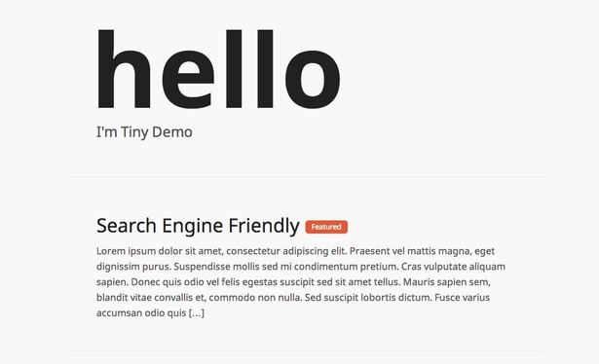
Task: Open the "Search Engine Friendly" post title
Action: tap(198, 226)
